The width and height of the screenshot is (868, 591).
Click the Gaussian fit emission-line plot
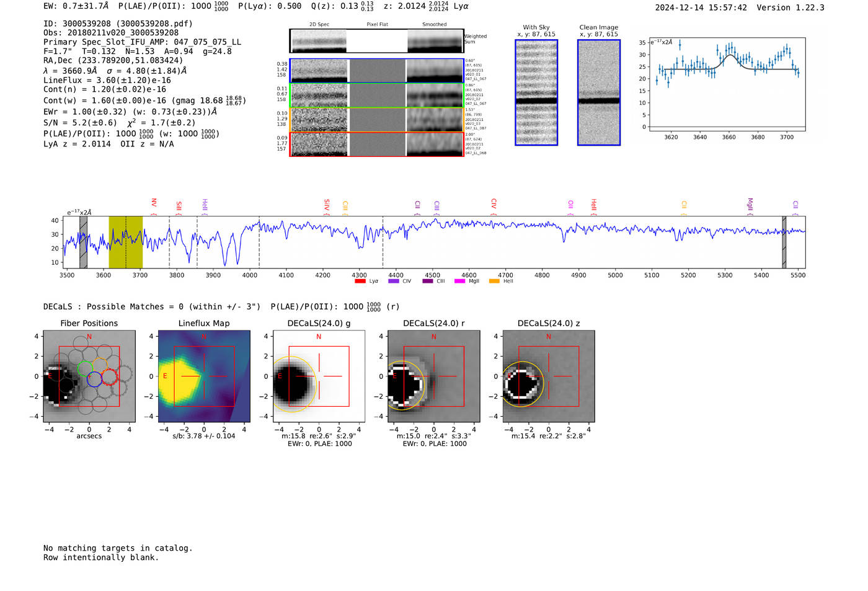coord(727,84)
